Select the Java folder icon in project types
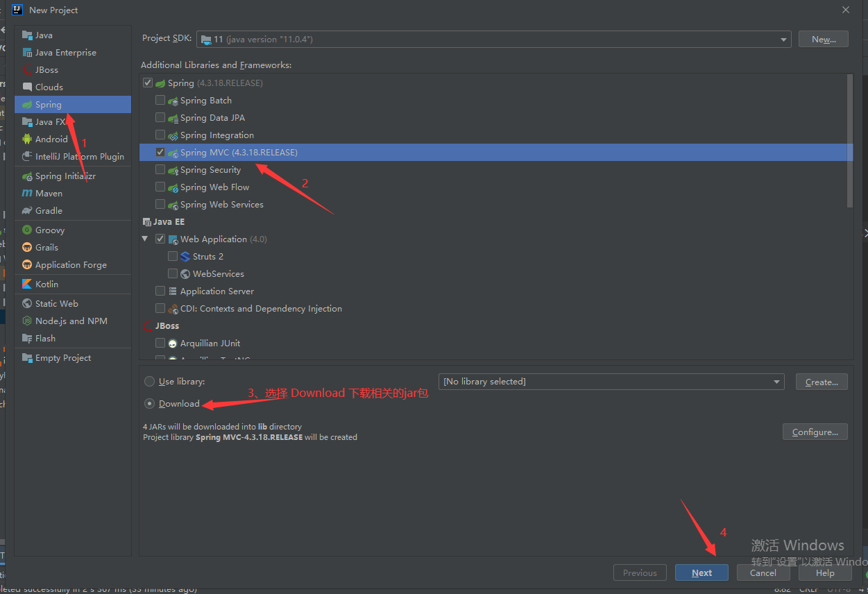The image size is (868, 594). (27, 35)
